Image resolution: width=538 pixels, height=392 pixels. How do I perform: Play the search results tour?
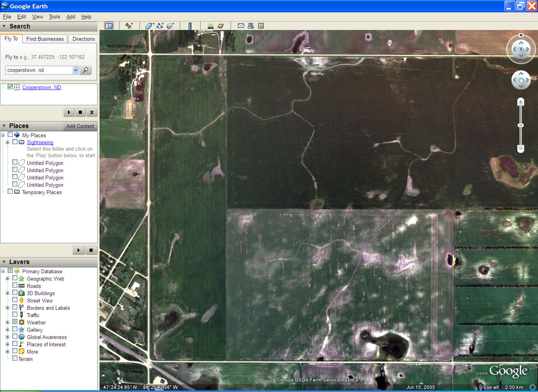(x=69, y=112)
